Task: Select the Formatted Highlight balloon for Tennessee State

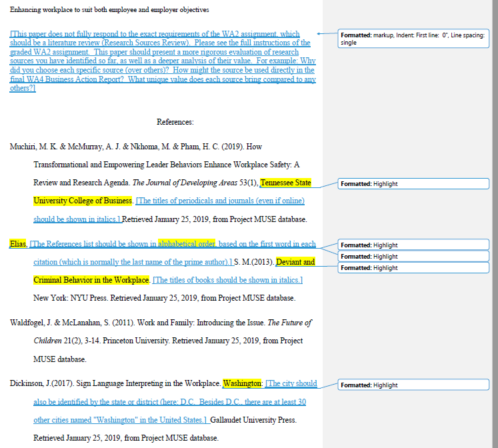Action: pos(413,184)
